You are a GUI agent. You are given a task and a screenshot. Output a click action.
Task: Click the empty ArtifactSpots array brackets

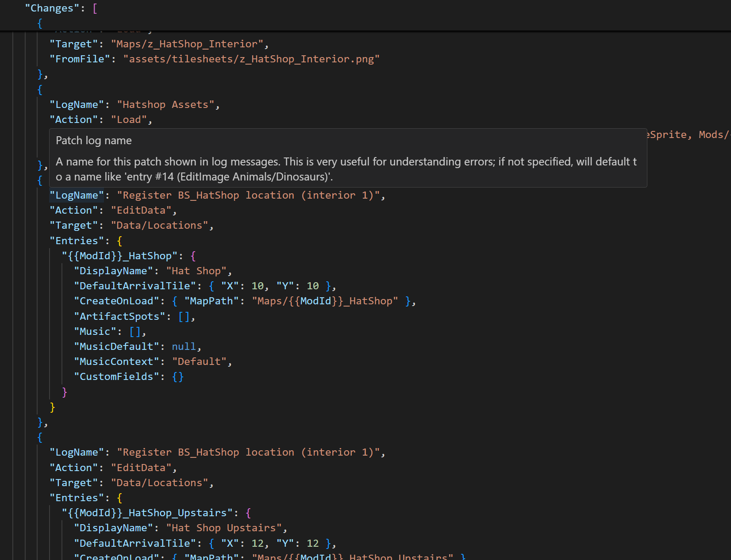(x=185, y=316)
